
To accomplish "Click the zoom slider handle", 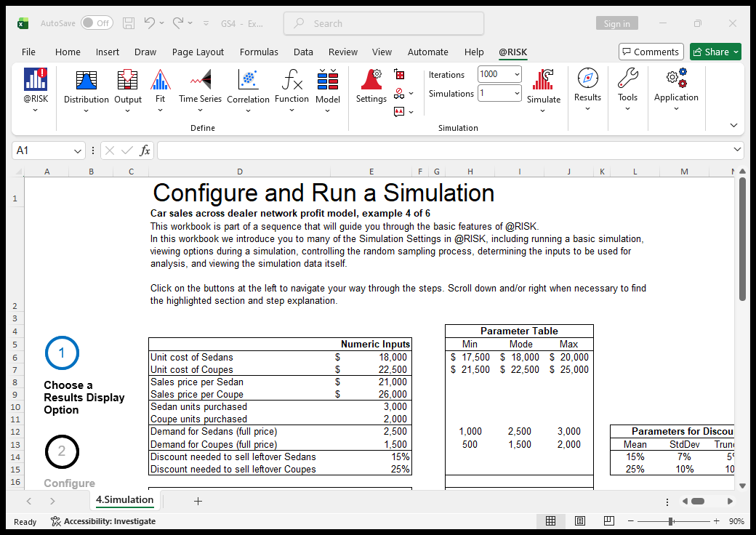I will coord(671,521).
